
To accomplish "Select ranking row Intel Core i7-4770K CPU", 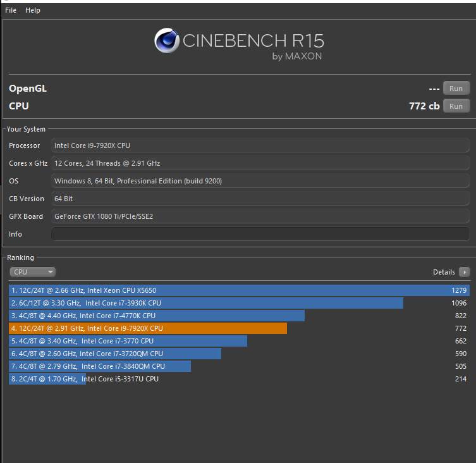I will point(239,316).
